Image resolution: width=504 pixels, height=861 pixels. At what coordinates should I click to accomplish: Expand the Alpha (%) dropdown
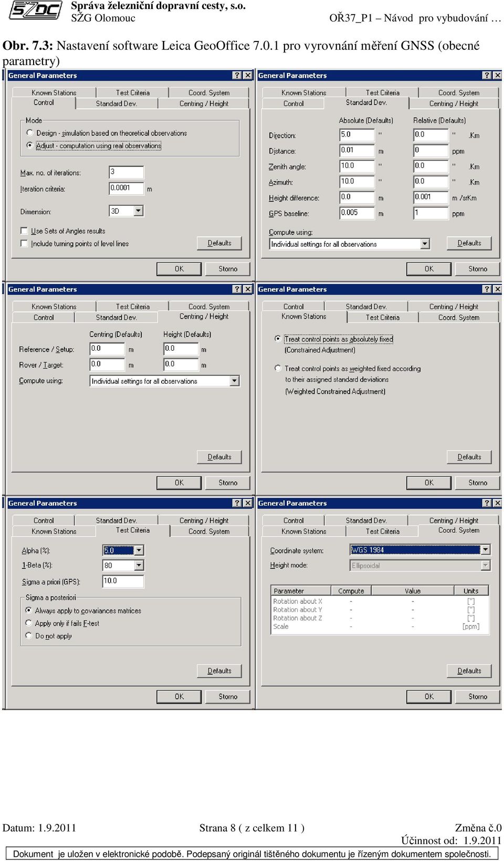pyautogui.click(x=139, y=550)
